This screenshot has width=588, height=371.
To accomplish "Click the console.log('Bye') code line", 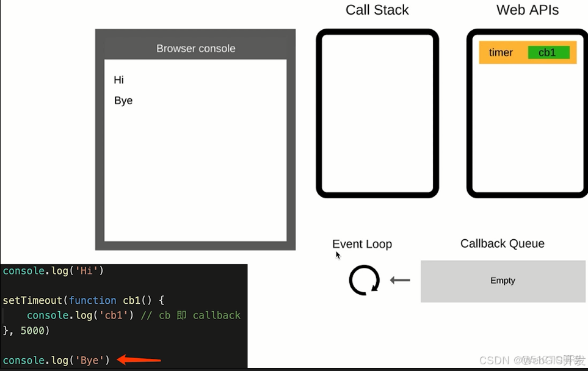I will tap(56, 361).
